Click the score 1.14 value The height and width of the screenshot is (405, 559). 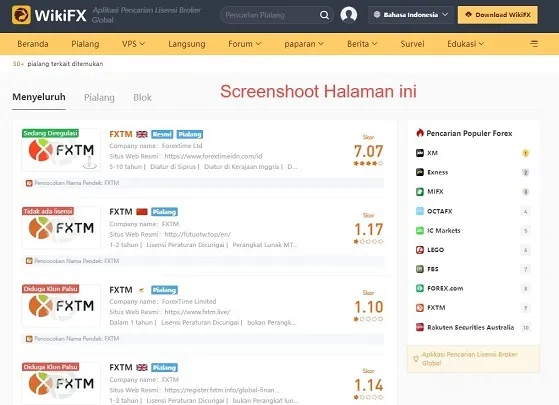click(368, 385)
